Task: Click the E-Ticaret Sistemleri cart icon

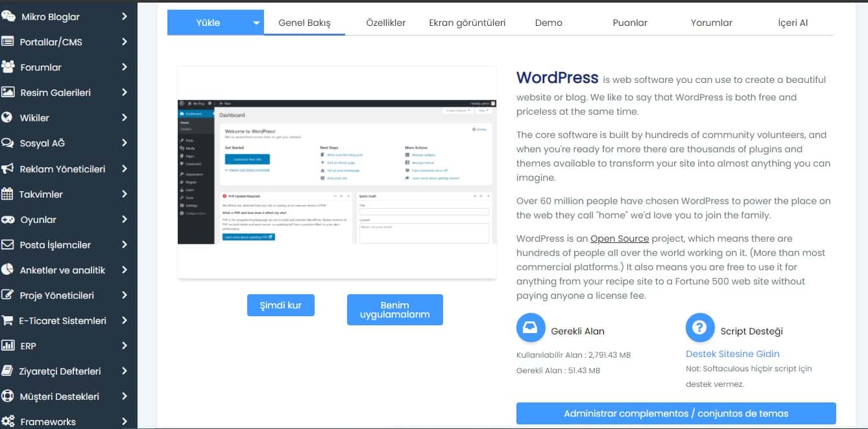Action: tap(8, 321)
